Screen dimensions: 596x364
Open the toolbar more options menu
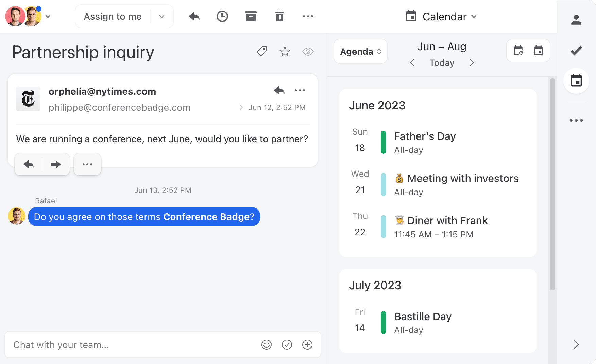tap(308, 16)
